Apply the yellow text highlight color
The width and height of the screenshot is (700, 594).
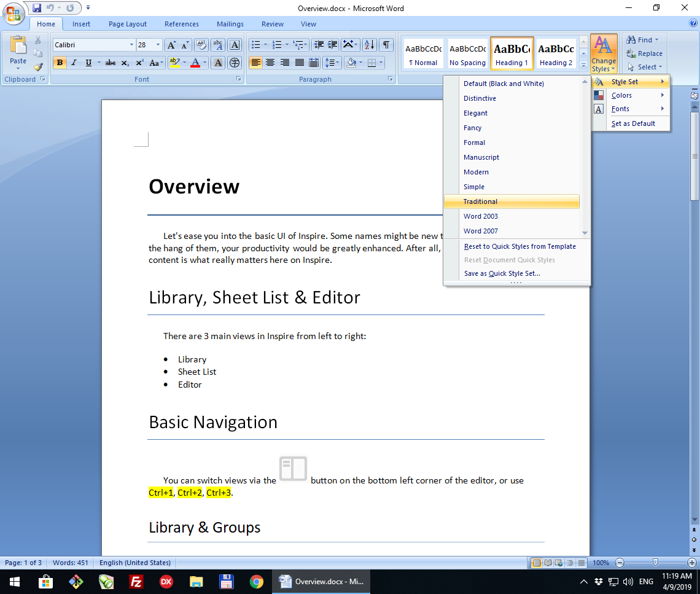tap(174, 63)
